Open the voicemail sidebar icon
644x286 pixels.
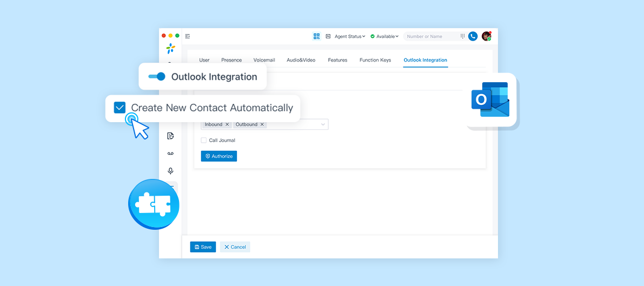click(170, 154)
